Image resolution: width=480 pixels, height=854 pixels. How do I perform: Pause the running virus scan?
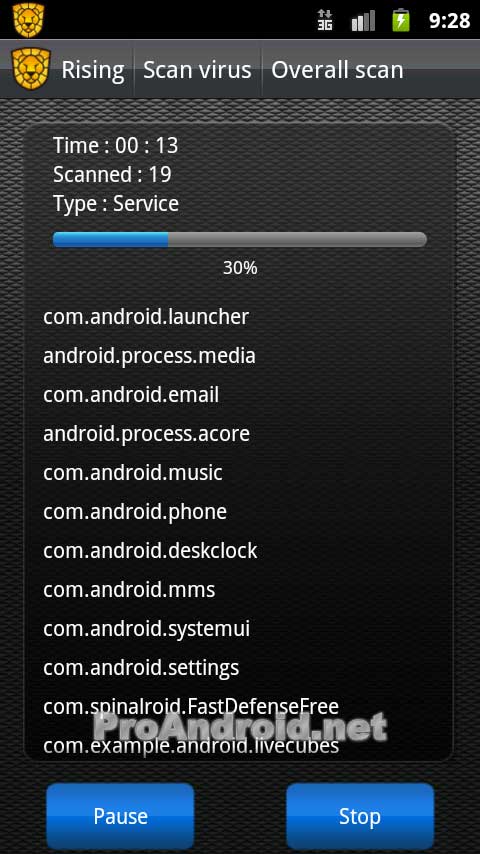pyautogui.click(x=120, y=816)
